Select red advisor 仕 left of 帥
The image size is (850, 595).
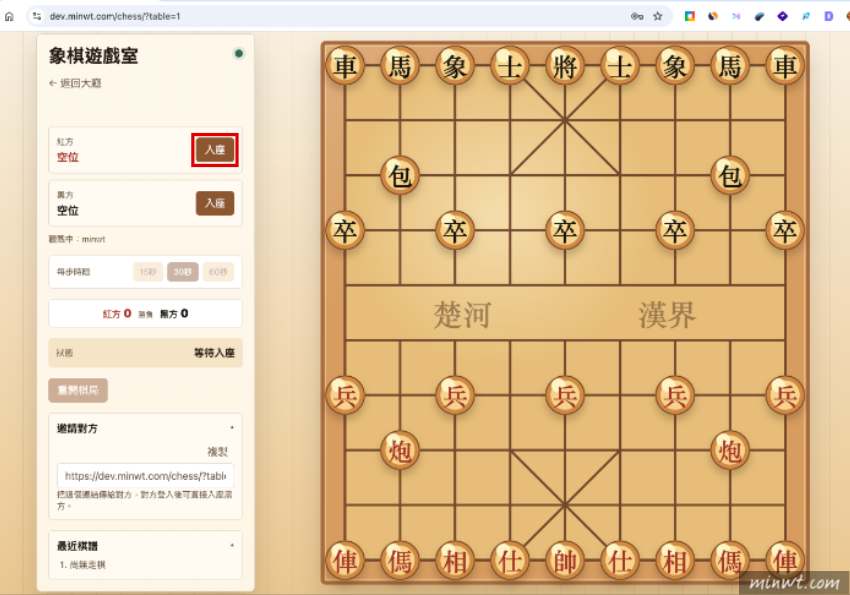coord(510,560)
